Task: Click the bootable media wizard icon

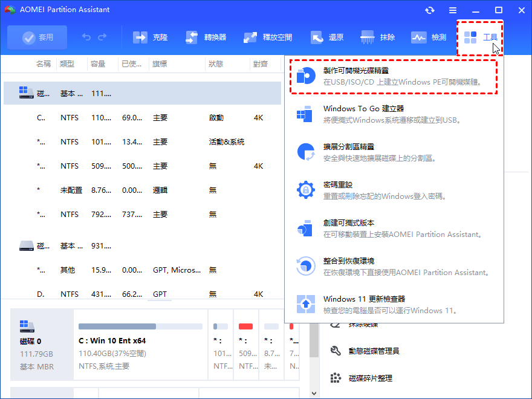Action: 306,76
